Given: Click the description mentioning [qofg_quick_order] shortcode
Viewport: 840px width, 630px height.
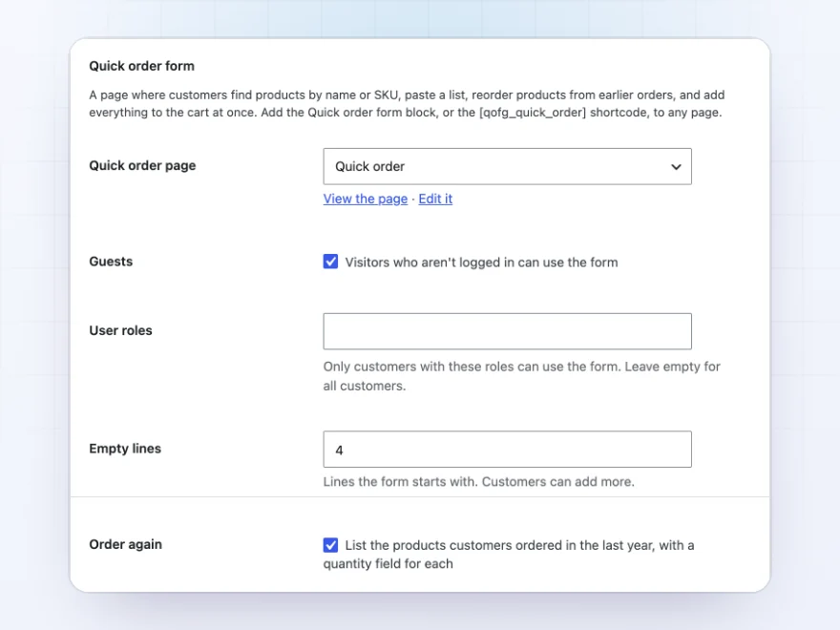Looking at the screenshot, I should tap(408, 104).
